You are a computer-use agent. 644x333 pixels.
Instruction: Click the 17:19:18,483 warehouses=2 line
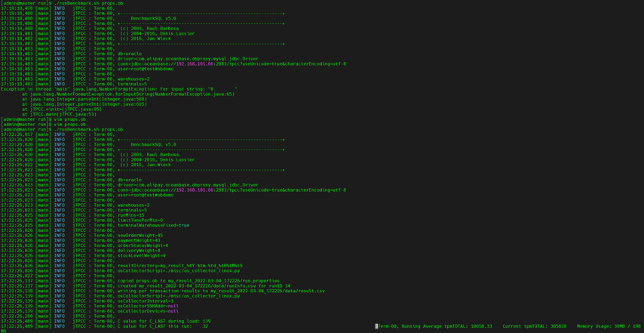(x=75, y=79)
